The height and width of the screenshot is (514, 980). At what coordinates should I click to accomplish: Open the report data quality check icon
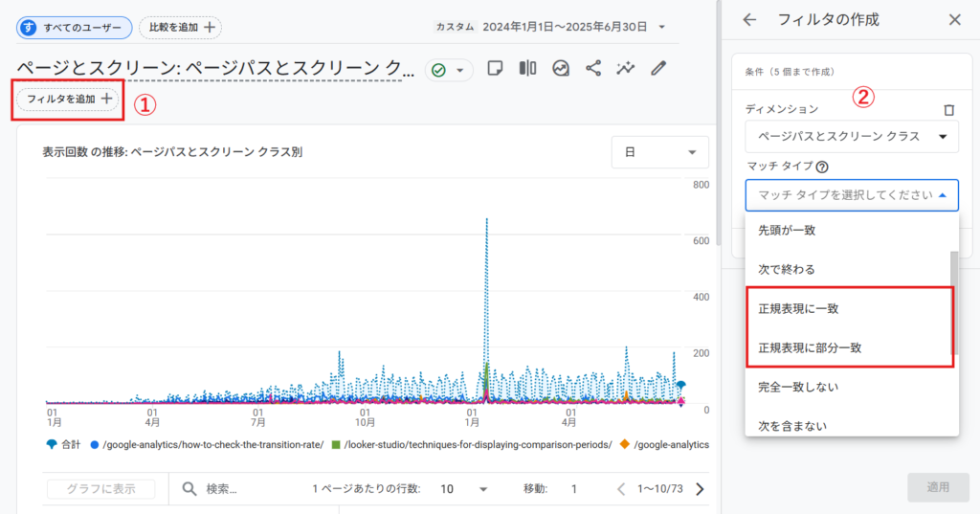pos(438,70)
